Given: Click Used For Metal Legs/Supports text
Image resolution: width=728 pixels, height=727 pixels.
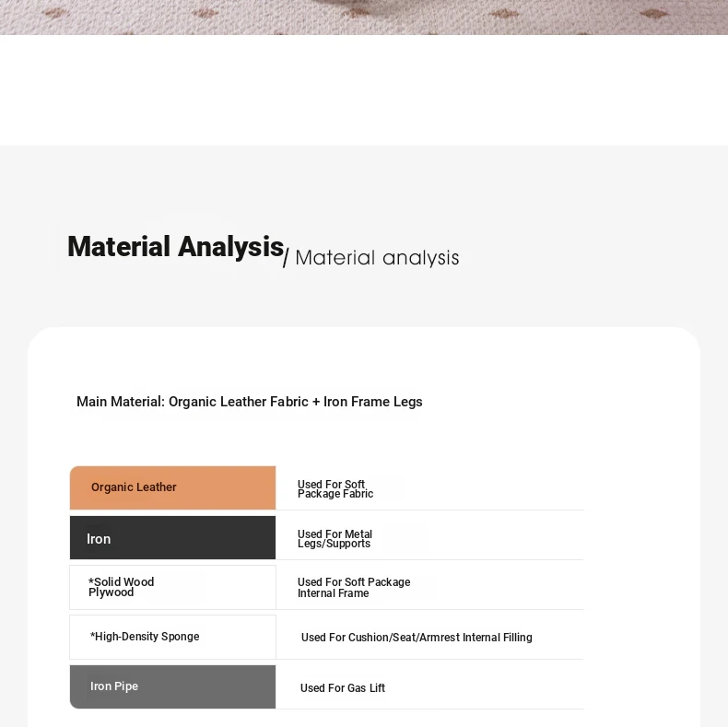Looking at the screenshot, I should pyautogui.click(x=335, y=538).
